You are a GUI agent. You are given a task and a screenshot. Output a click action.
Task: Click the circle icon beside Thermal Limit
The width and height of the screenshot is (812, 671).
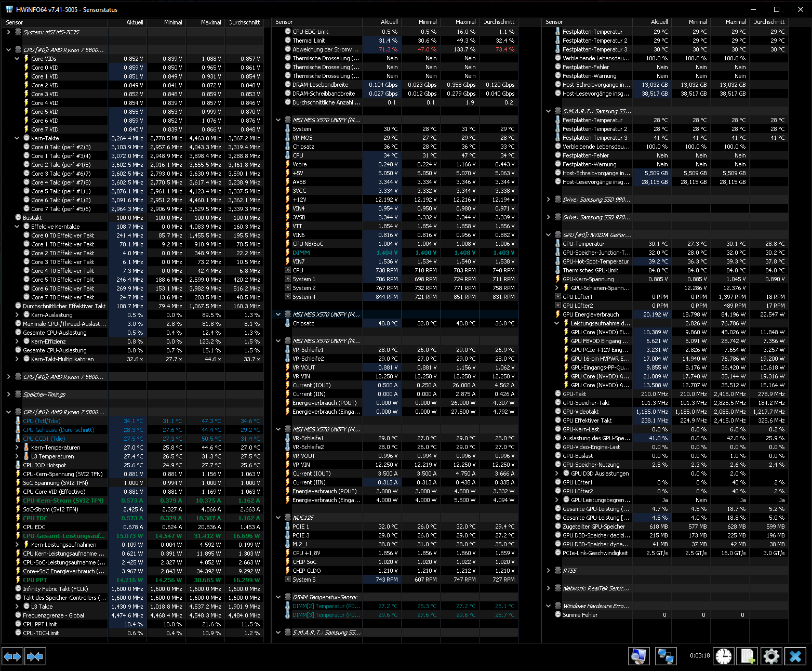pyautogui.click(x=288, y=41)
